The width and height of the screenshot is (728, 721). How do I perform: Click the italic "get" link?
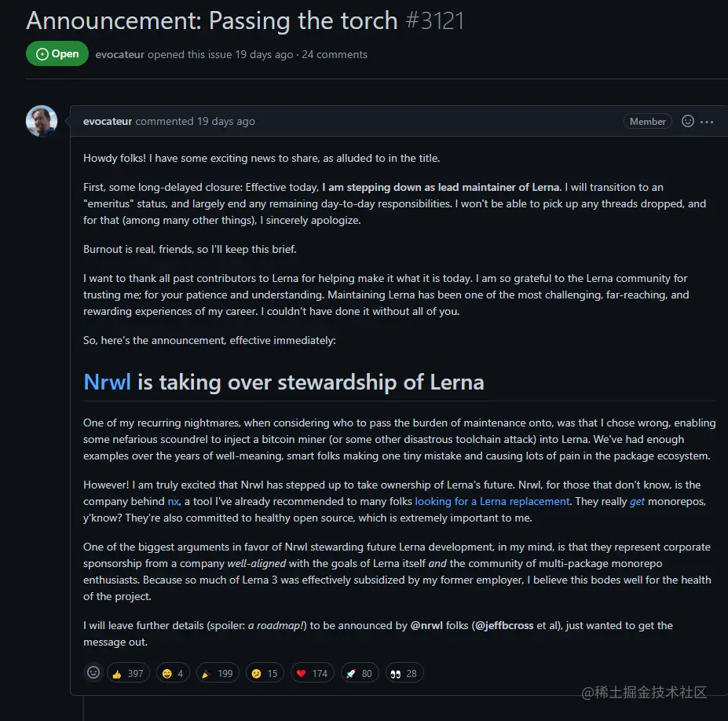click(x=637, y=501)
